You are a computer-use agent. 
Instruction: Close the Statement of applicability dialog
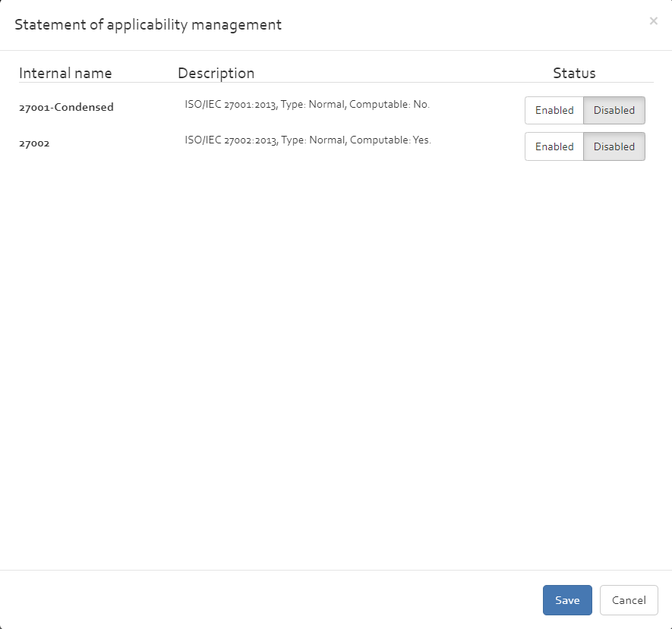[x=653, y=21]
